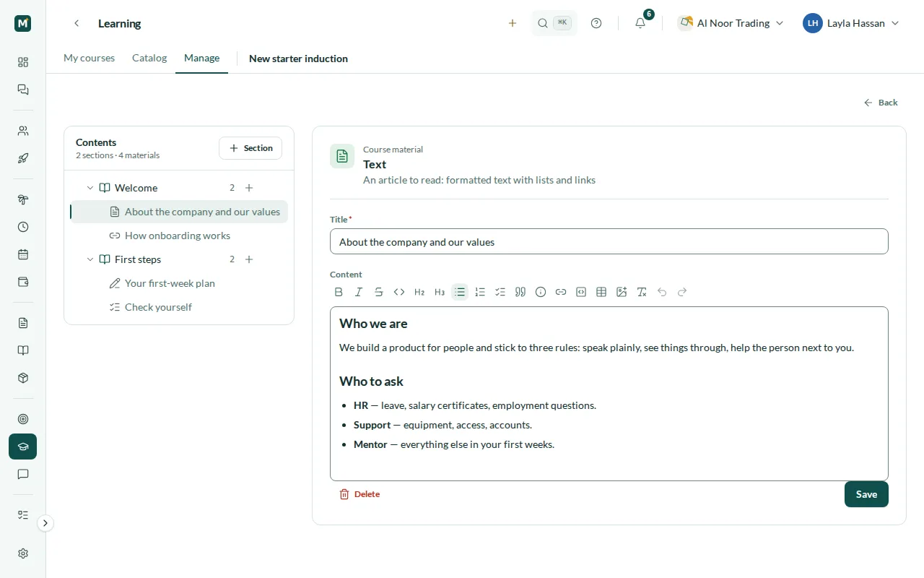Apply italic formatting
This screenshot has width=924, height=578.
point(359,292)
